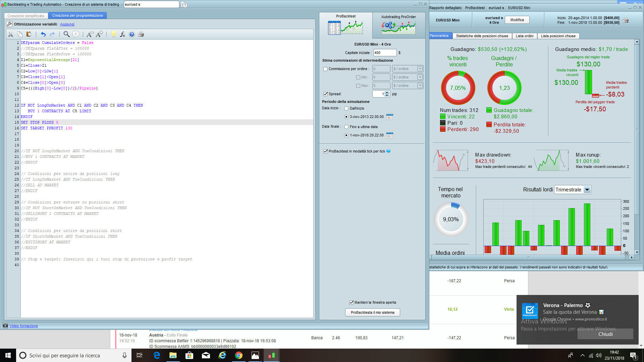Open the search magnifier tool
Image resolution: width=644 pixels, height=362 pixels.
[66, 34]
